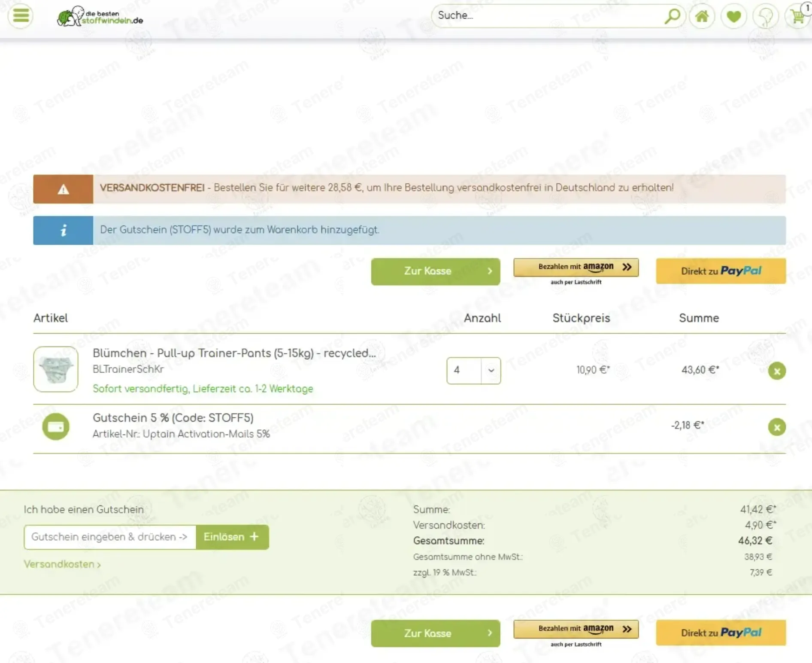Image resolution: width=812 pixels, height=663 pixels.
Task: Click the Stückpreis 10,90 € value
Action: coord(593,370)
